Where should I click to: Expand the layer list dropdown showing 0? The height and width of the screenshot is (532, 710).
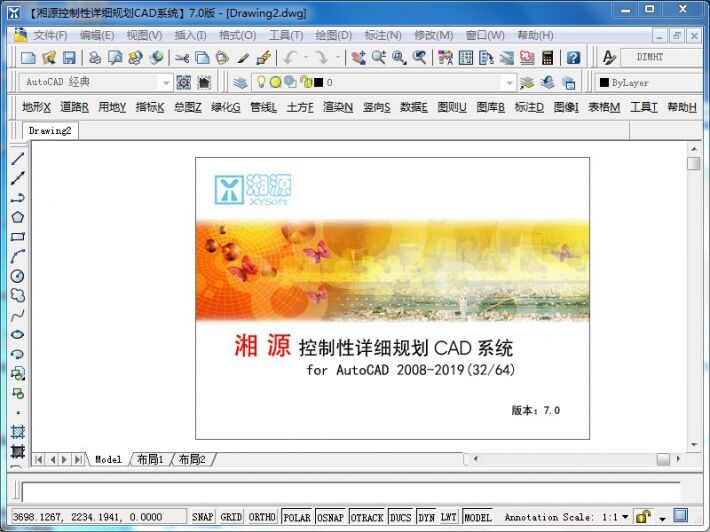pos(509,82)
